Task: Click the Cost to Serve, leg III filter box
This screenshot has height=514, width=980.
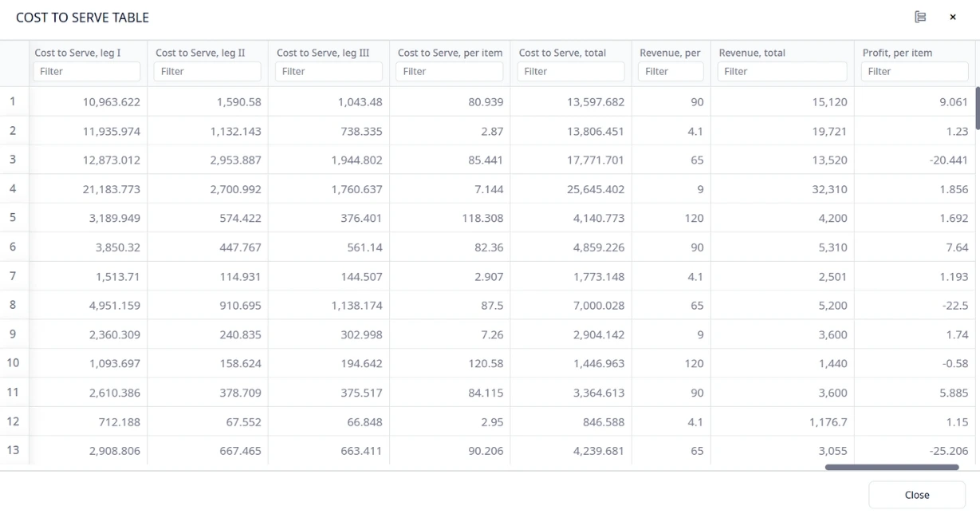Action: coord(329,71)
